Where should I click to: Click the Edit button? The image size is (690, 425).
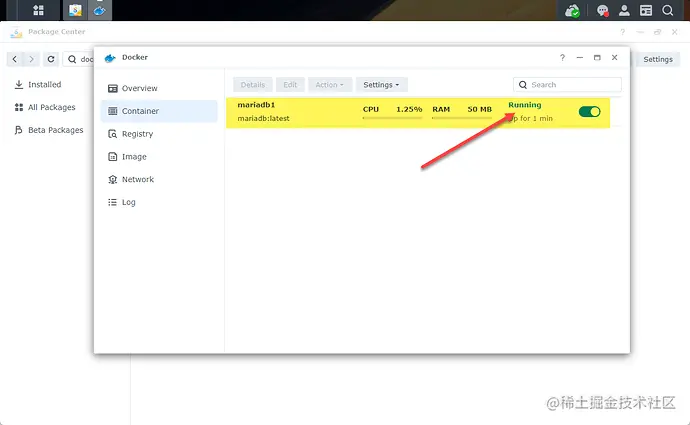coord(290,85)
